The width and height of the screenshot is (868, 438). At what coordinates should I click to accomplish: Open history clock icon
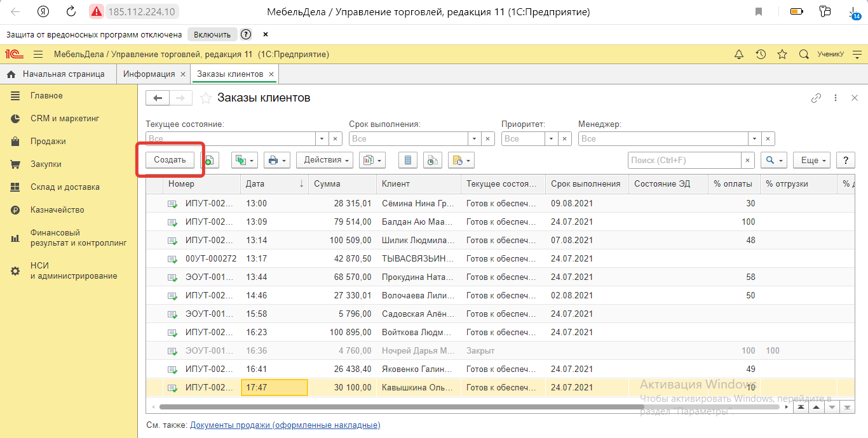pyautogui.click(x=761, y=55)
